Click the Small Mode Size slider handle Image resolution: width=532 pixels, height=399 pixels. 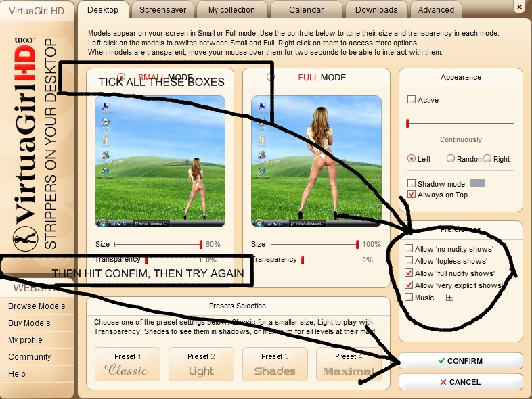(201, 244)
